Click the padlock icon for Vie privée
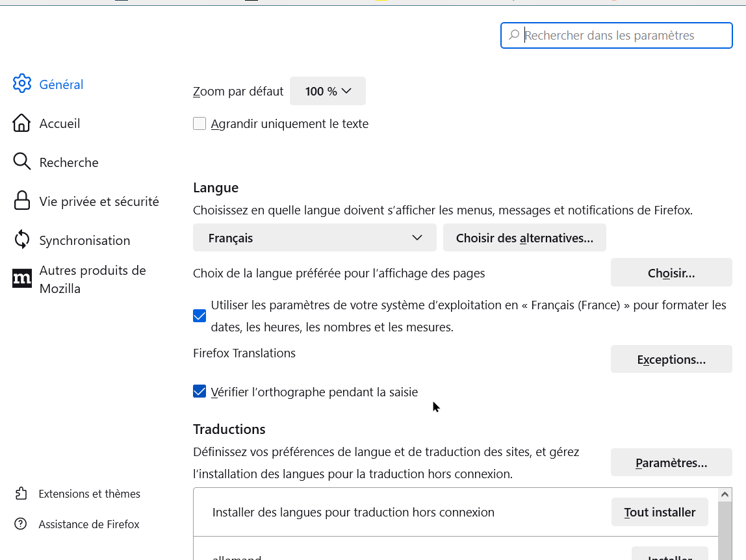The width and height of the screenshot is (746, 560). click(22, 201)
